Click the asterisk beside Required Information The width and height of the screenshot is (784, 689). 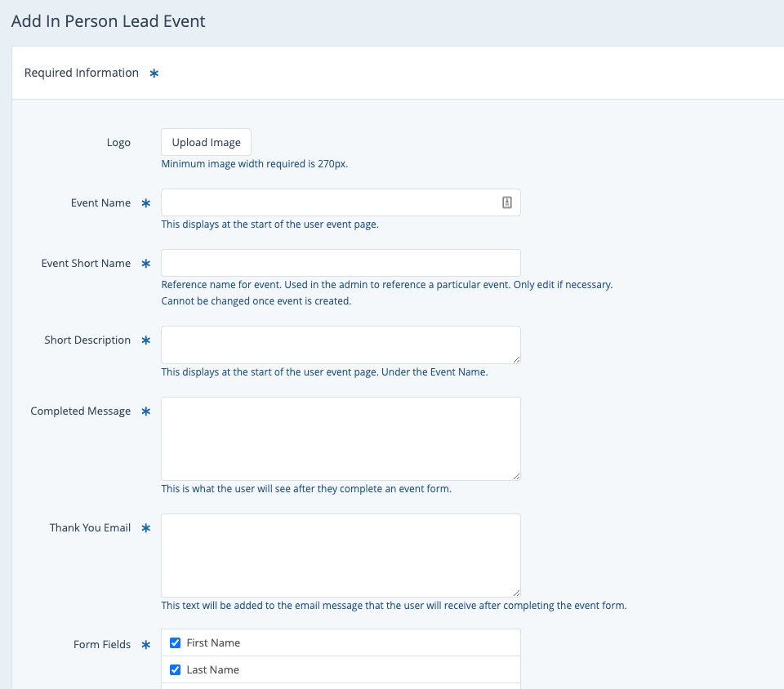154,73
